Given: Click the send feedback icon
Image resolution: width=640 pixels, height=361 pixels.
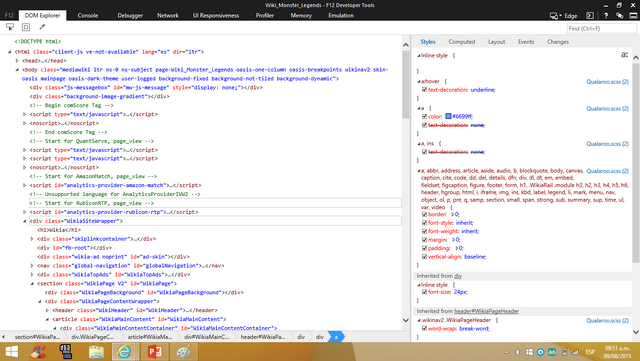Looking at the screenshot, I should pyautogui.click(x=620, y=16).
